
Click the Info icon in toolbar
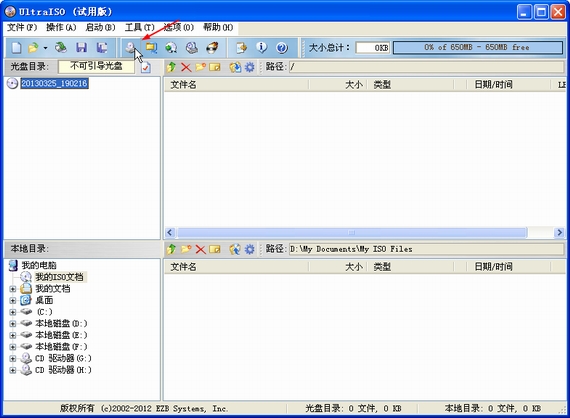coord(261,48)
